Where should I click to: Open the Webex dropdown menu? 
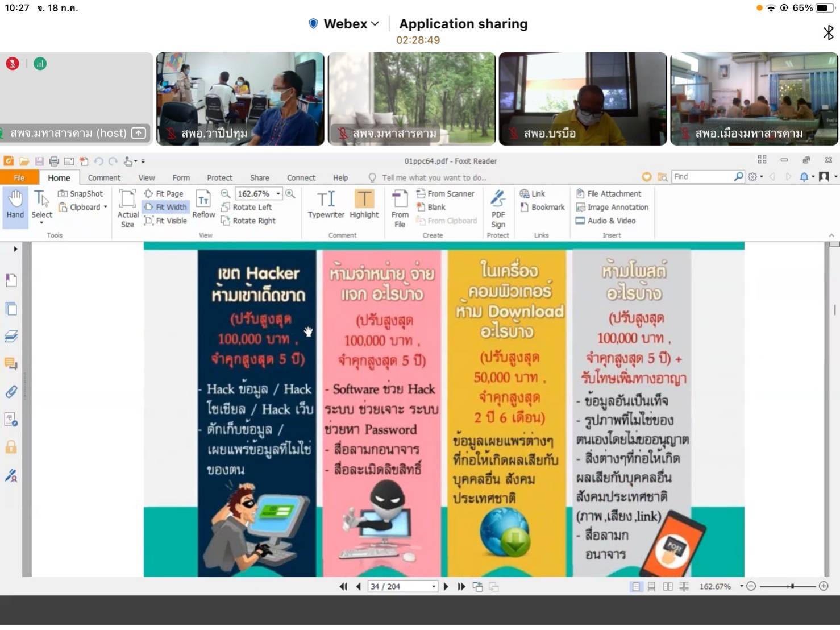coord(351,24)
